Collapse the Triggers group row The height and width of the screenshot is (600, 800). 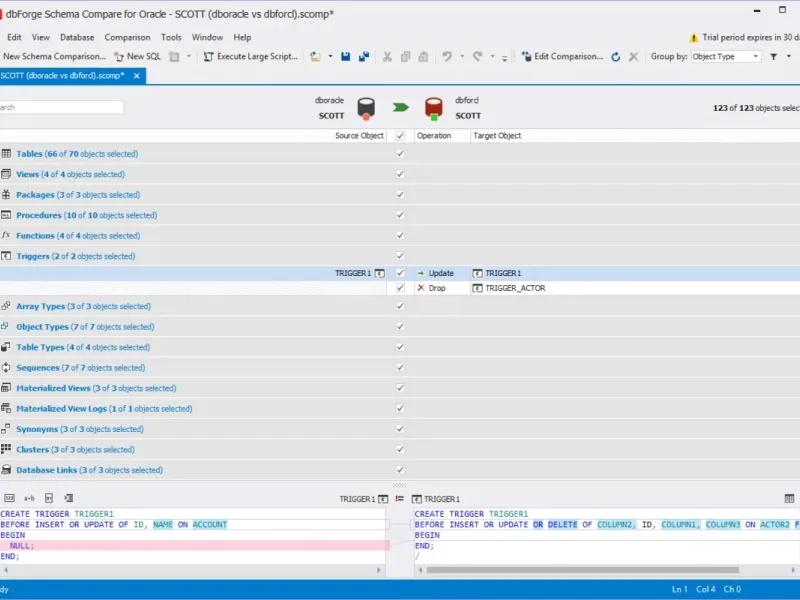click(400, 256)
